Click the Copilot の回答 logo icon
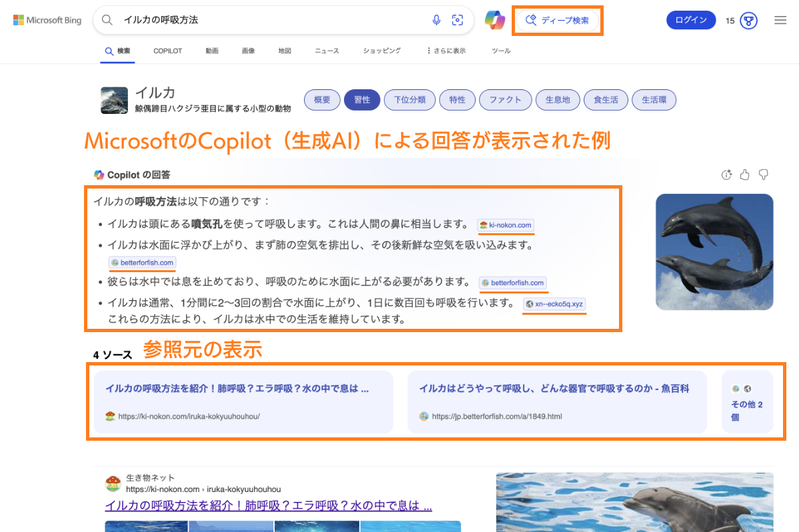Viewport: 799px width, 532px height. 99,175
